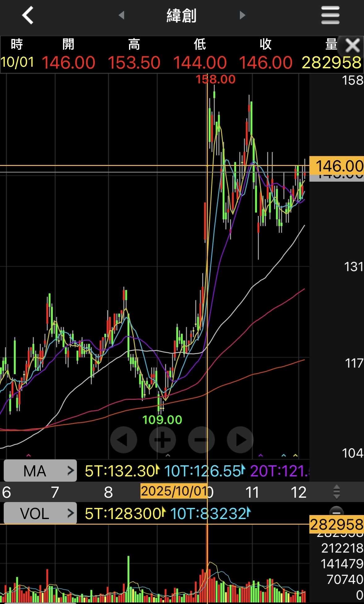Tap the volume 10T:83232 value

point(208,513)
